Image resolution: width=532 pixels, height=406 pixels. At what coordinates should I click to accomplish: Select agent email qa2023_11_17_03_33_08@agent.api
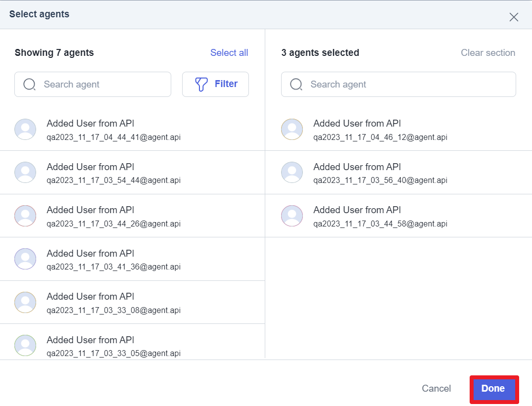(x=113, y=310)
